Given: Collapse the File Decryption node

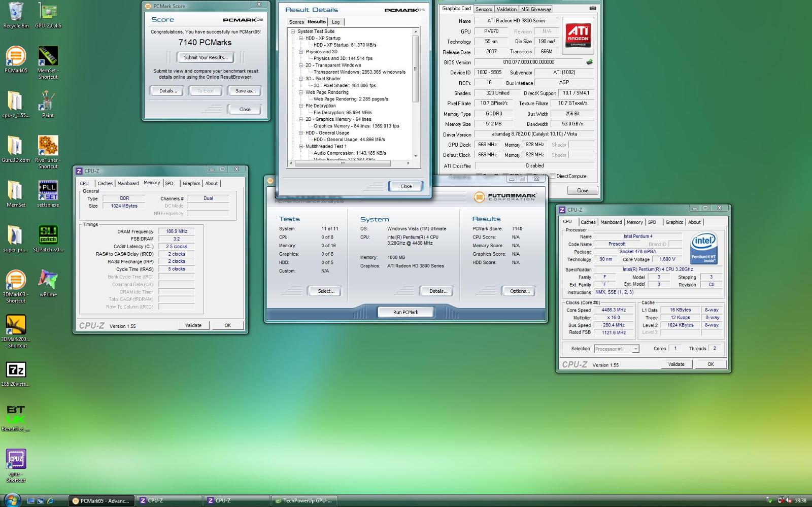Looking at the screenshot, I should [x=301, y=106].
